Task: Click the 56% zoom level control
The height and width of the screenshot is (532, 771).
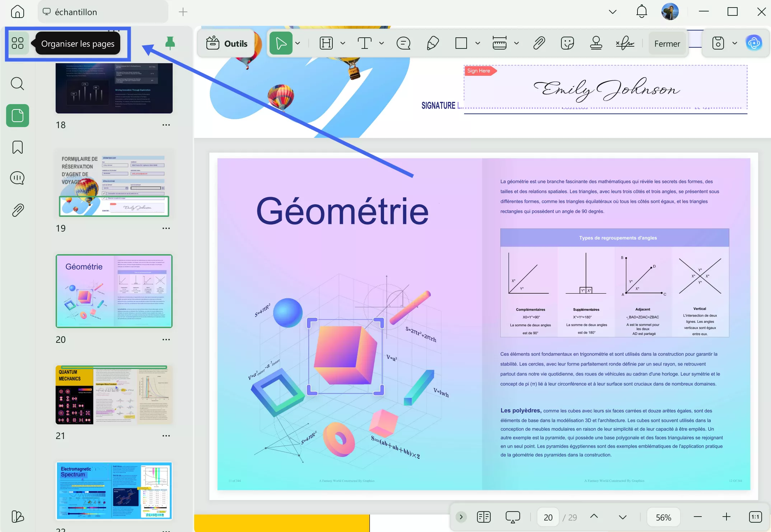Action: click(x=664, y=517)
